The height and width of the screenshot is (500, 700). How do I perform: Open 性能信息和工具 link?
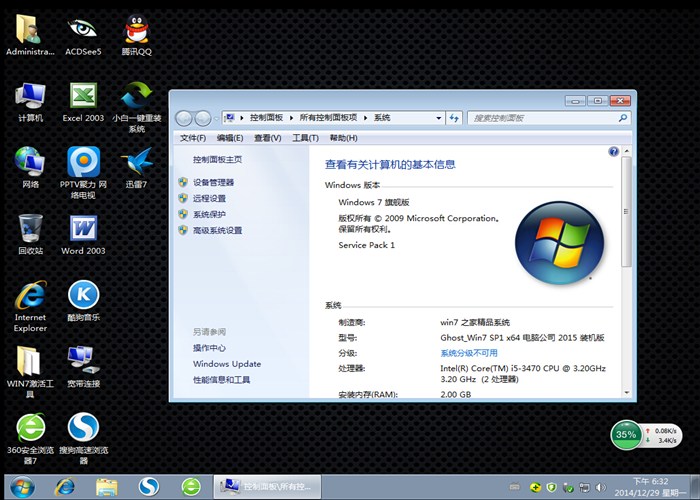[221, 380]
